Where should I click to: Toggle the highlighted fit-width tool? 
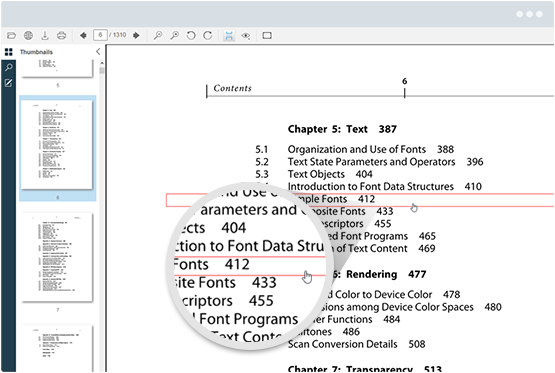click(x=229, y=35)
